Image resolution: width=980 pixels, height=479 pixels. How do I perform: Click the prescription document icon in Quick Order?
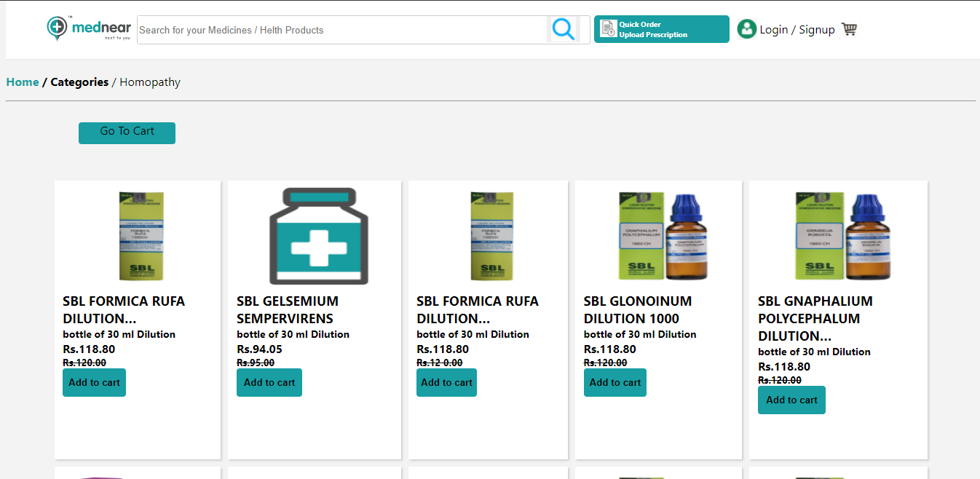click(x=608, y=29)
